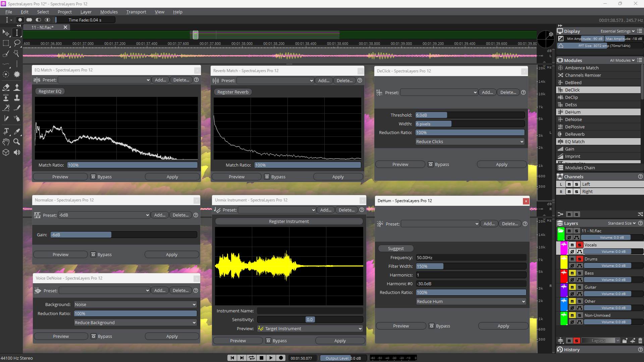The width and height of the screenshot is (644, 362).
Task: Select the Eyedropper tool
Action: click(x=17, y=131)
